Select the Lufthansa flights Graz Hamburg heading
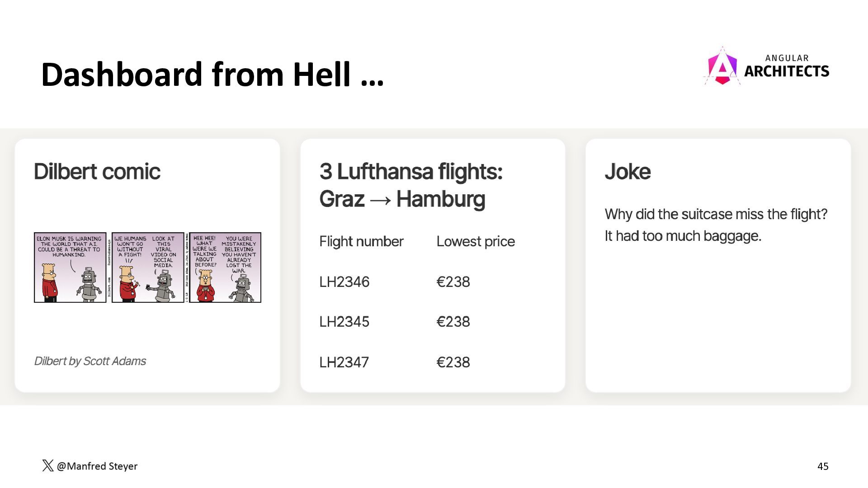The height and width of the screenshot is (488, 868). 411,185
